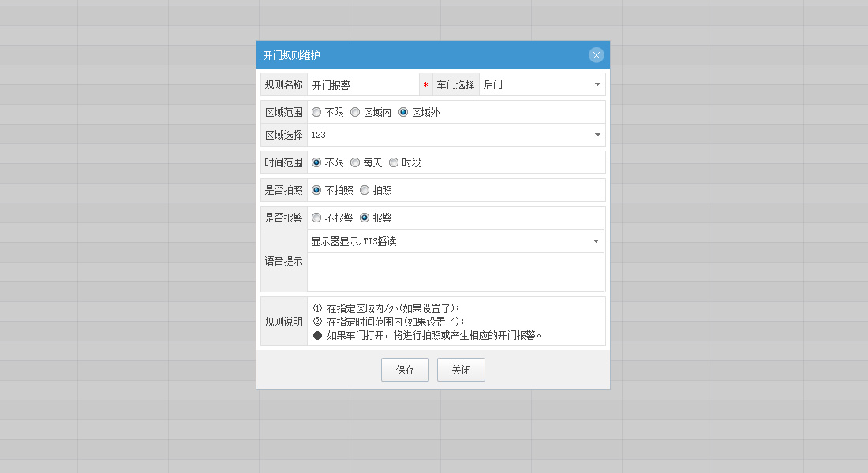Choose the 时段 time range option

[394, 162]
